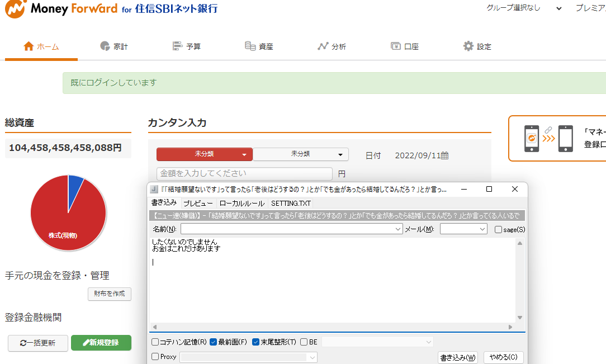Open the ホーム home tab

point(41,47)
